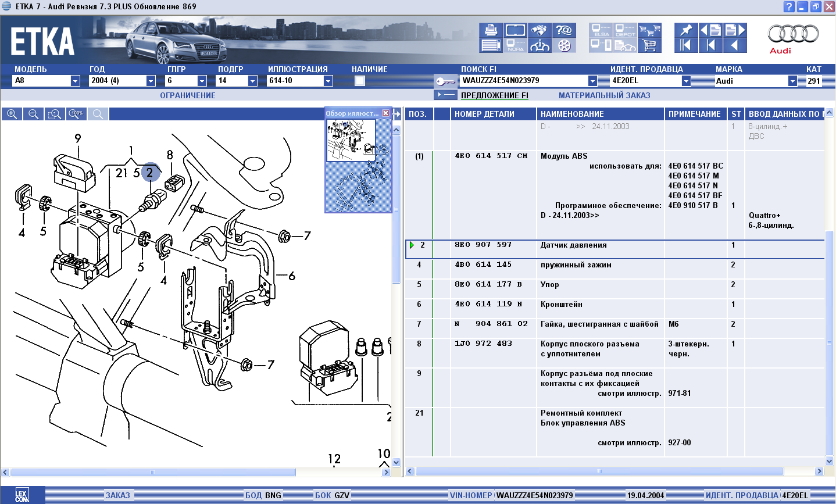
Task: Switch to МАТЕРИАЛЬНЫЙ ЗАКАЗ tab
Action: tap(604, 95)
